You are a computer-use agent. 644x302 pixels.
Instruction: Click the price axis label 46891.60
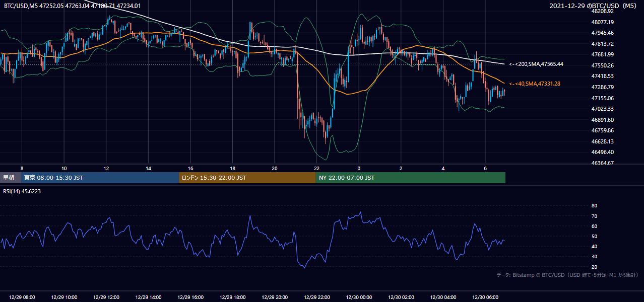tap(602, 120)
